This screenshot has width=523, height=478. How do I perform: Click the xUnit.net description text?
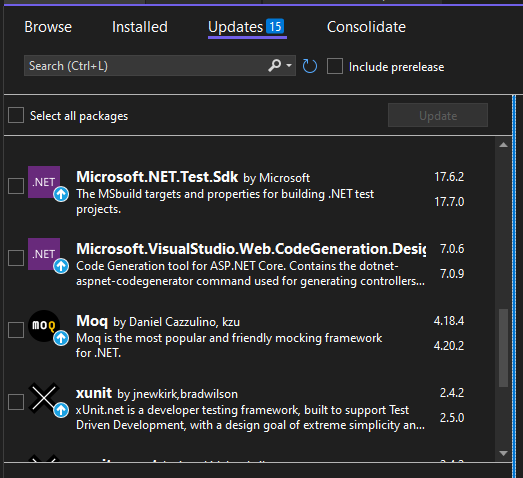[x=250, y=418]
